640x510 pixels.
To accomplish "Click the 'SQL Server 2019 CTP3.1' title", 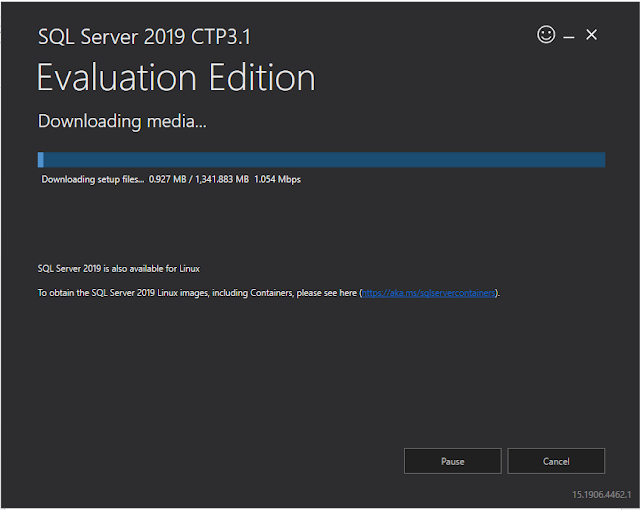I will [x=144, y=37].
